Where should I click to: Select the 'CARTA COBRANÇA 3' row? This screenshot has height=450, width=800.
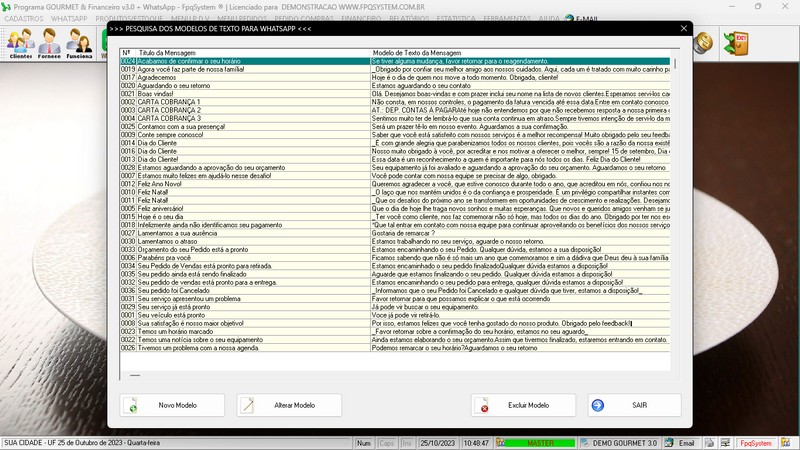395,118
